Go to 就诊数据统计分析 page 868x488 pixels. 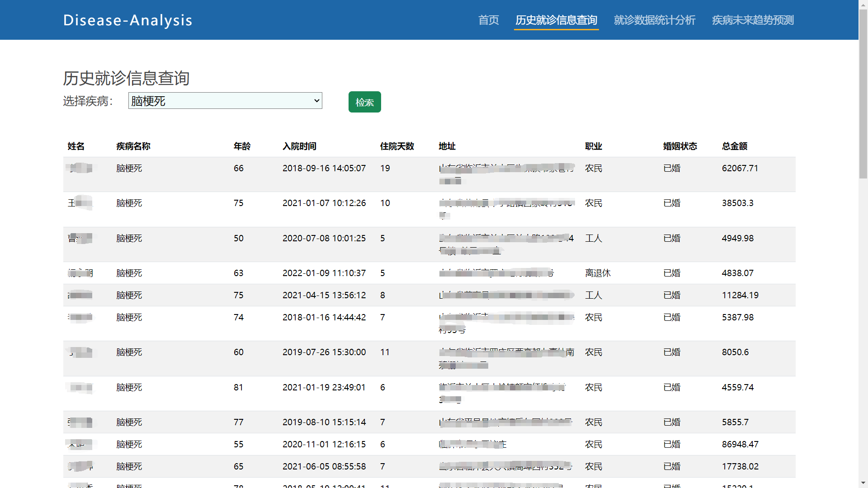coord(654,20)
